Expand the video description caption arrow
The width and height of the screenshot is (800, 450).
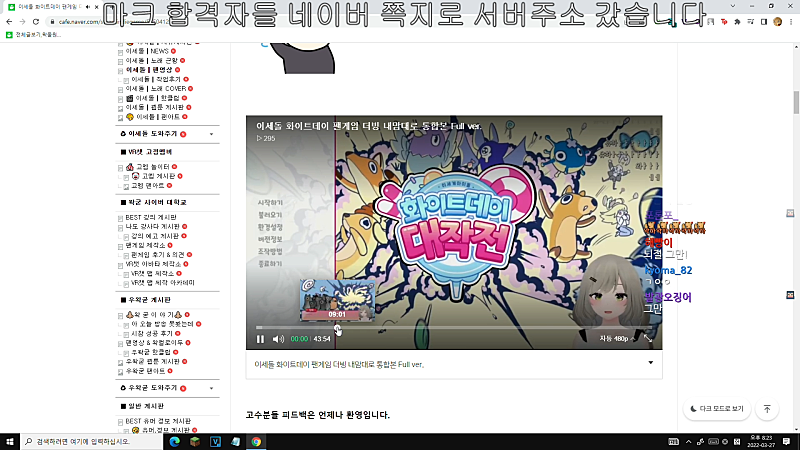pyautogui.click(x=651, y=363)
